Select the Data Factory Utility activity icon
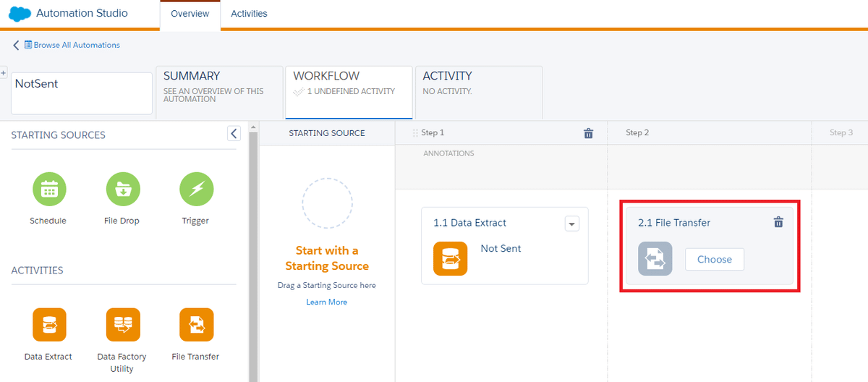Screen dimensions: 868x382 tap(123, 325)
